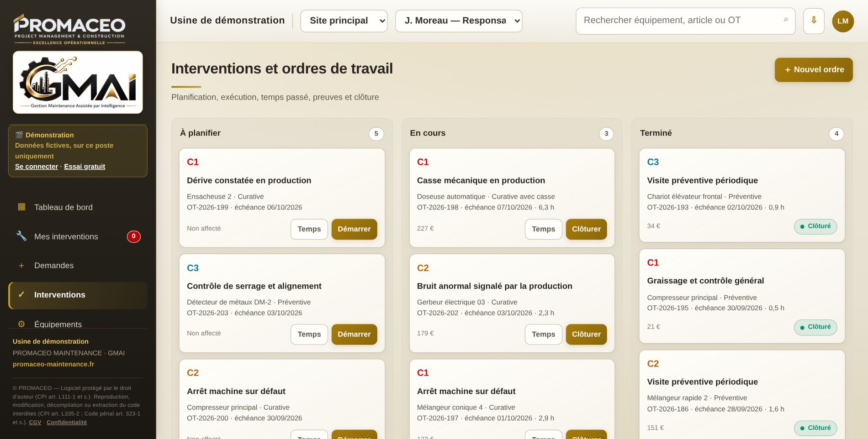Click the 179 € cost value
868x439 pixels.
(x=425, y=333)
